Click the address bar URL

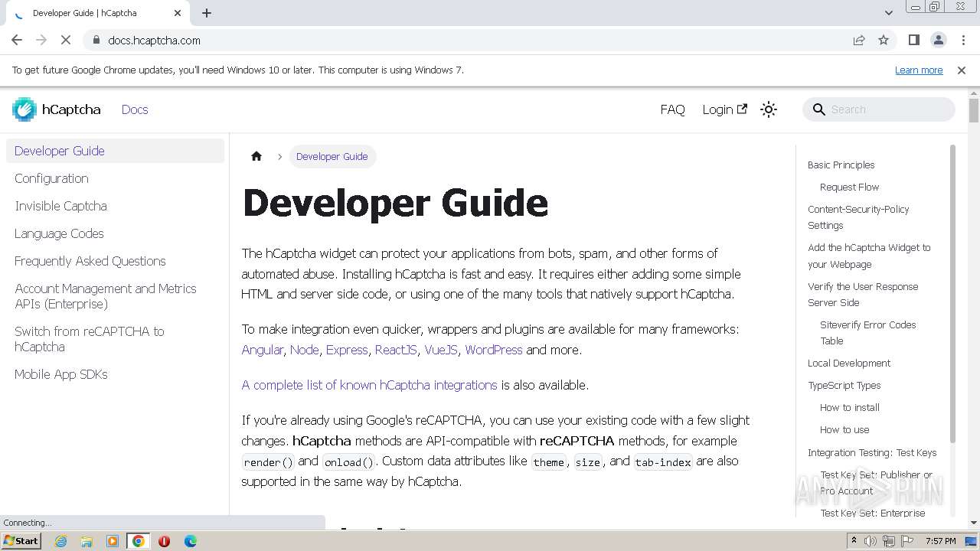click(154, 40)
